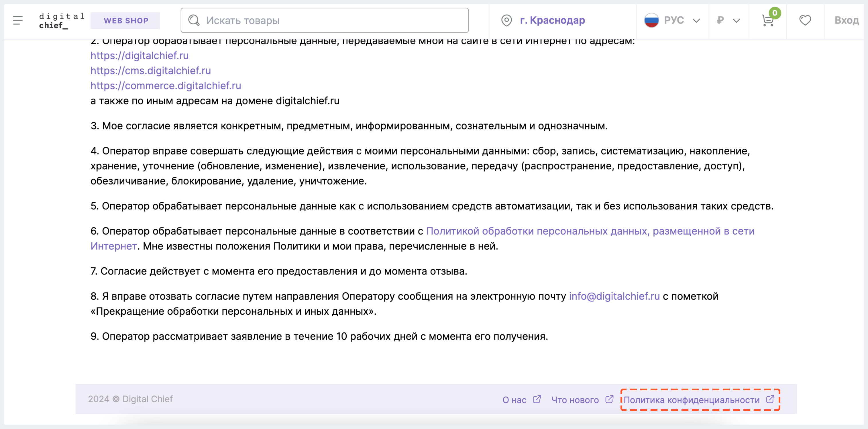
Task: Open the https://cms.digitalchief.ru link
Action: pyautogui.click(x=151, y=71)
